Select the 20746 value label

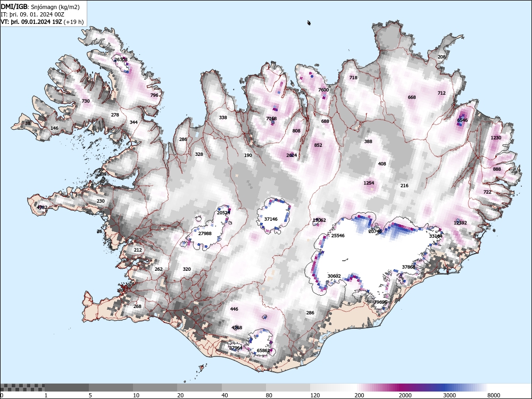click(375, 231)
